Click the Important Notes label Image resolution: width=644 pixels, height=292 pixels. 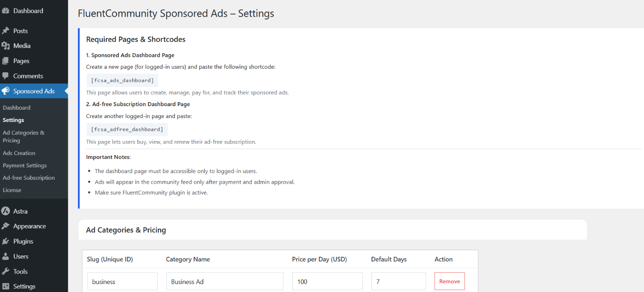coord(108,157)
